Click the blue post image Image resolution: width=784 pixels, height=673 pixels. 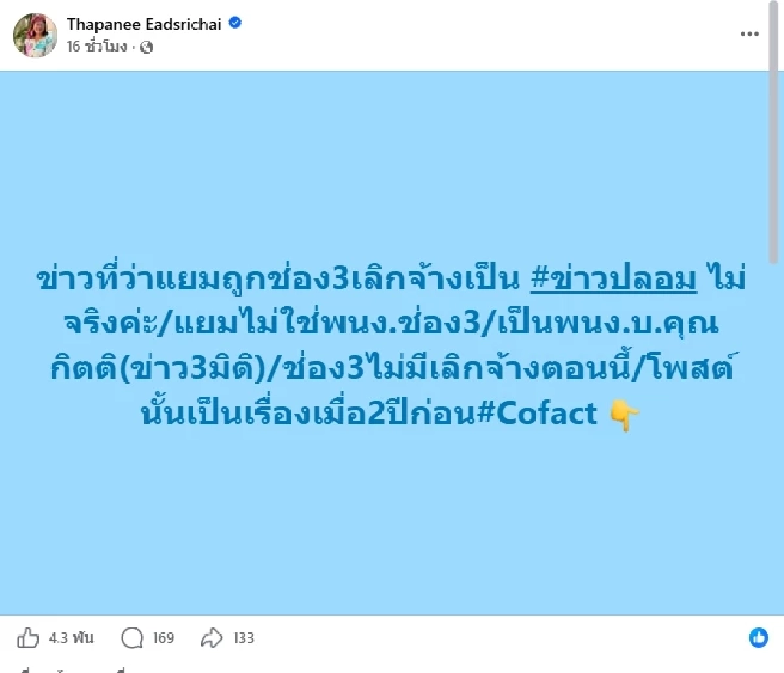tap(392, 523)
